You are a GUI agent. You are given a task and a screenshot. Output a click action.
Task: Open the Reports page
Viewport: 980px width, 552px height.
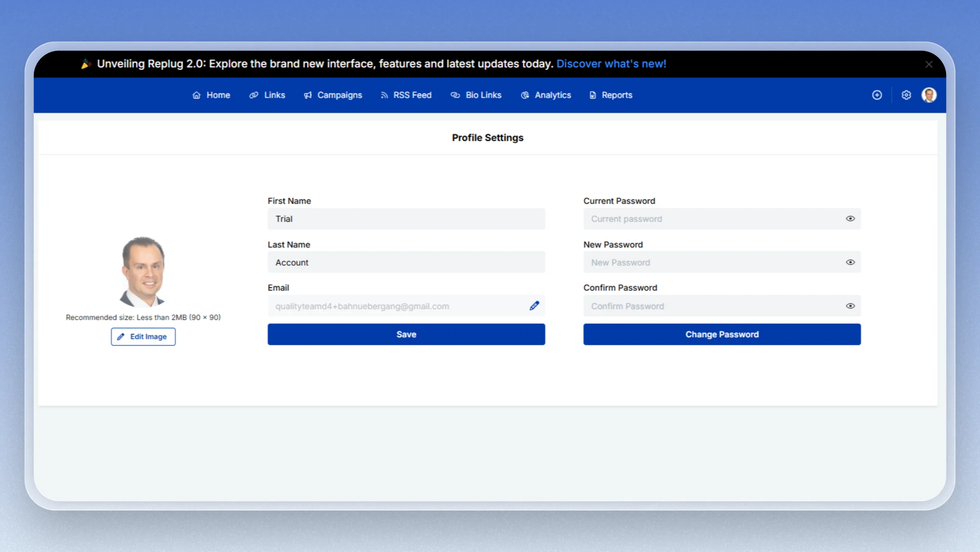click(x=611, y=95)
